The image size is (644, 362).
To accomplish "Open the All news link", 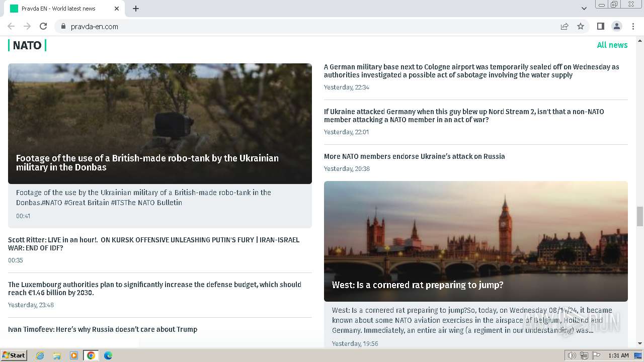I will coord(612,45).
